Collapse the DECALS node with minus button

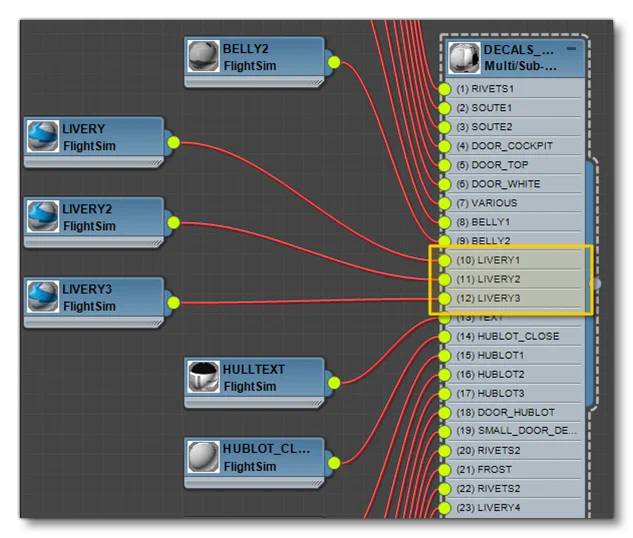571,48
